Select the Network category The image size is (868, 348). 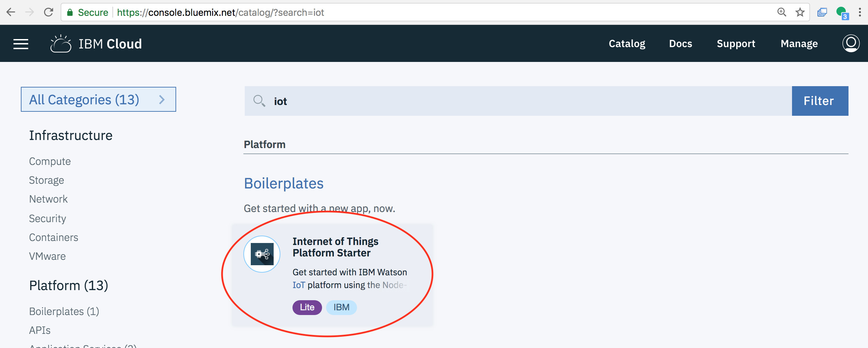click(x=48, y=199)
